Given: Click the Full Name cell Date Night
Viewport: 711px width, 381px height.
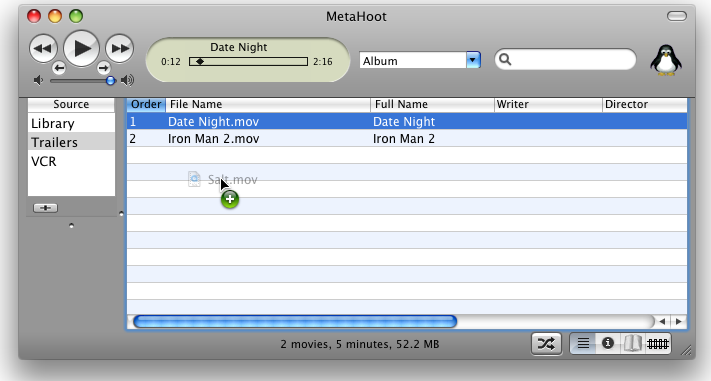Looking at the screenshot, I should (404, 121).
